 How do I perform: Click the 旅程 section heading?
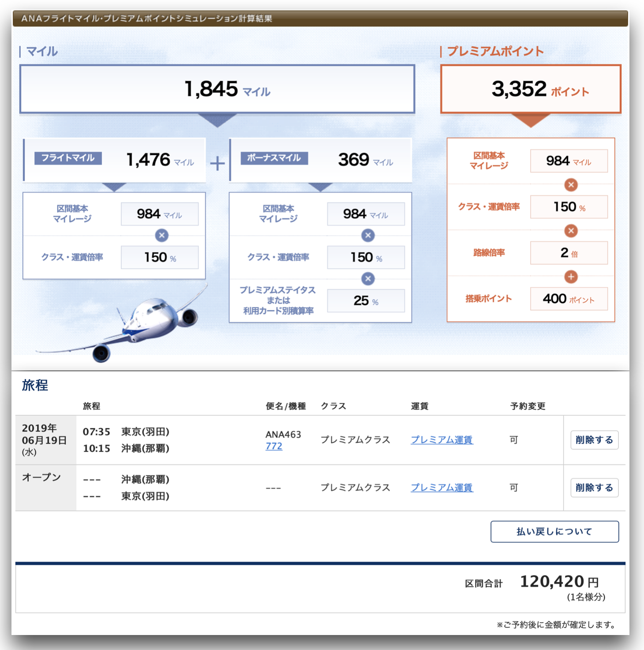(35, 385)
